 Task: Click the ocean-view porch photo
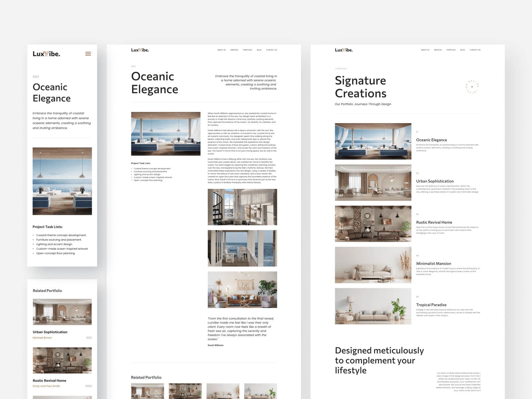[242, 248]
